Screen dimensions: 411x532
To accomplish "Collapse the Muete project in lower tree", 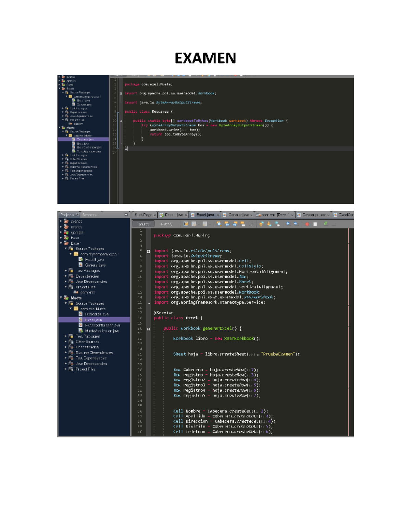I will pyautogui.click(x=61, y=298).
